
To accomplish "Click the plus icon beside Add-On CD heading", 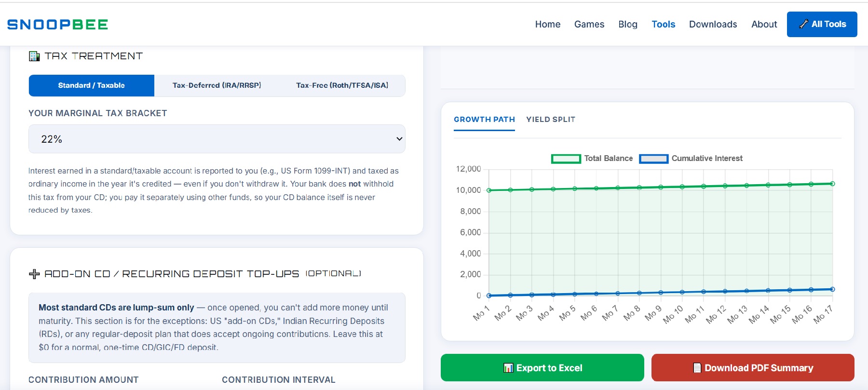I will coord(34,274).
